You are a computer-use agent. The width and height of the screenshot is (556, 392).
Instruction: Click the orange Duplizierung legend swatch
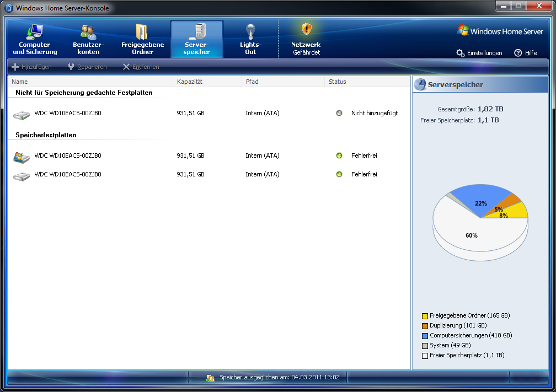[x=425, y=326]
